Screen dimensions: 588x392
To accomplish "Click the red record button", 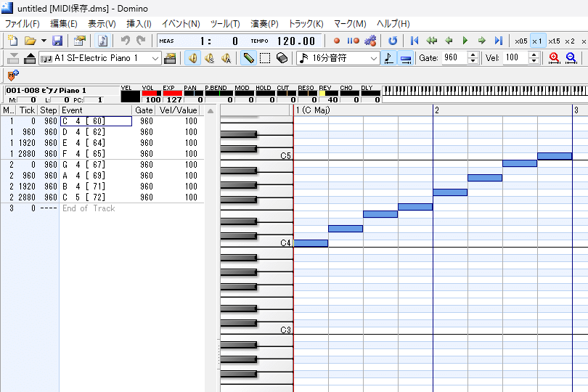I will tap(337, 41).
